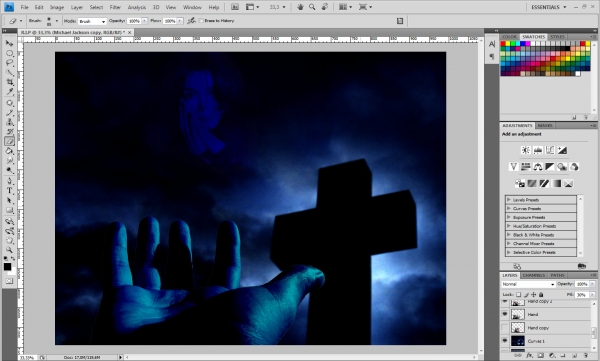
Task: Select the Eraser tool in toolbox
Action: (9, 141)
